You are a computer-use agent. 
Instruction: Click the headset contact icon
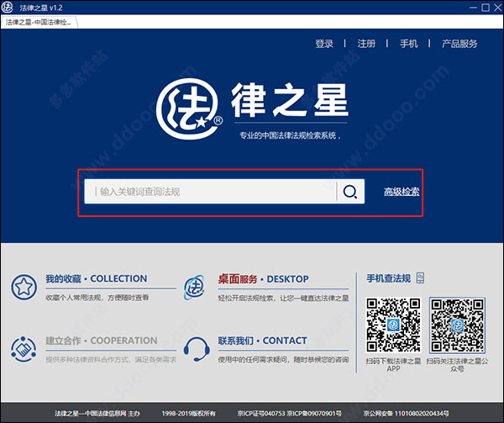(197, 349)
